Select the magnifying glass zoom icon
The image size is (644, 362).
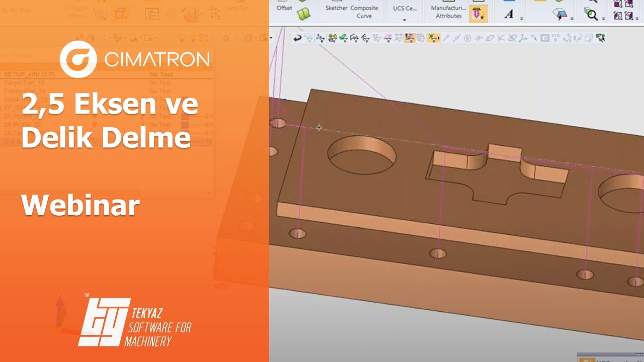pos(591,15)
